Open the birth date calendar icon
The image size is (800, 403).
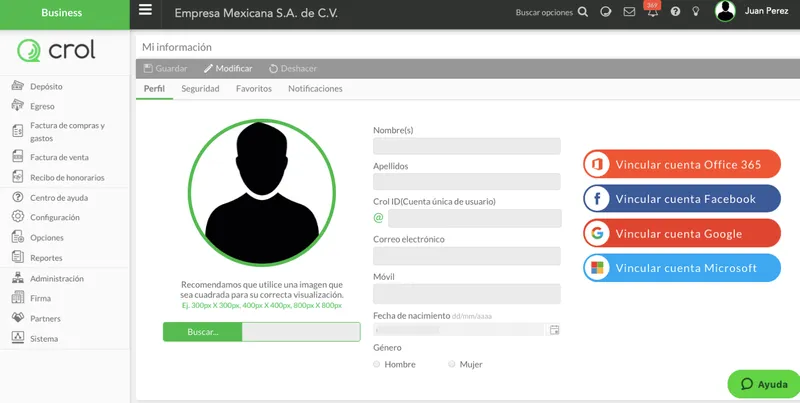pos(554,330)
